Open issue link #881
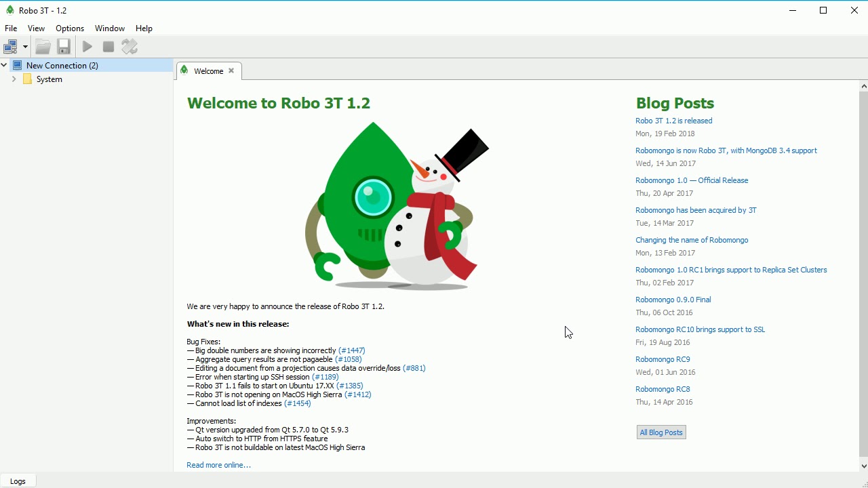 [414, 368]
